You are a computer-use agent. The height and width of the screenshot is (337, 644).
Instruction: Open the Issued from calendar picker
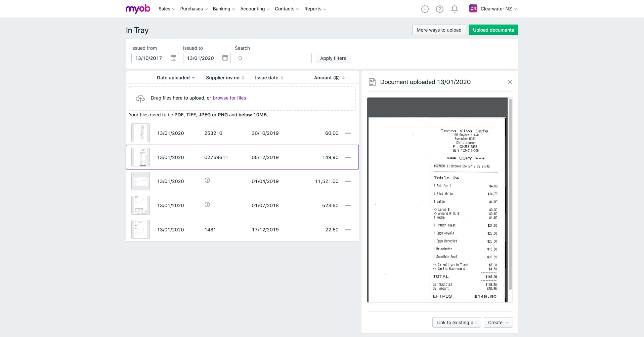pos(173,58)
